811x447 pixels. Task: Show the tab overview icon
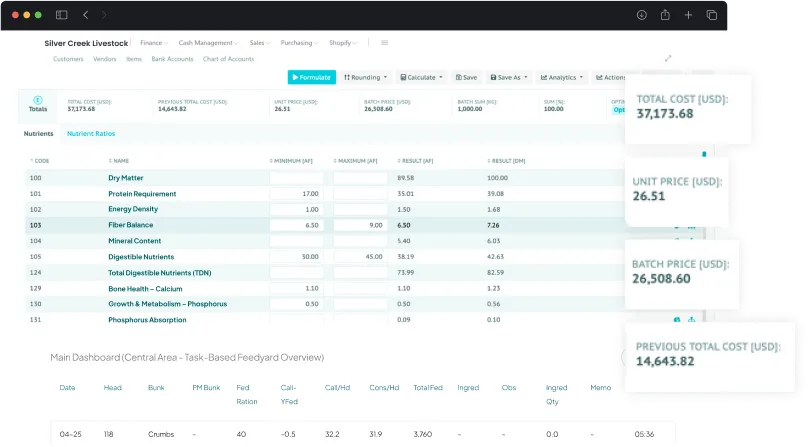(711, 15)
